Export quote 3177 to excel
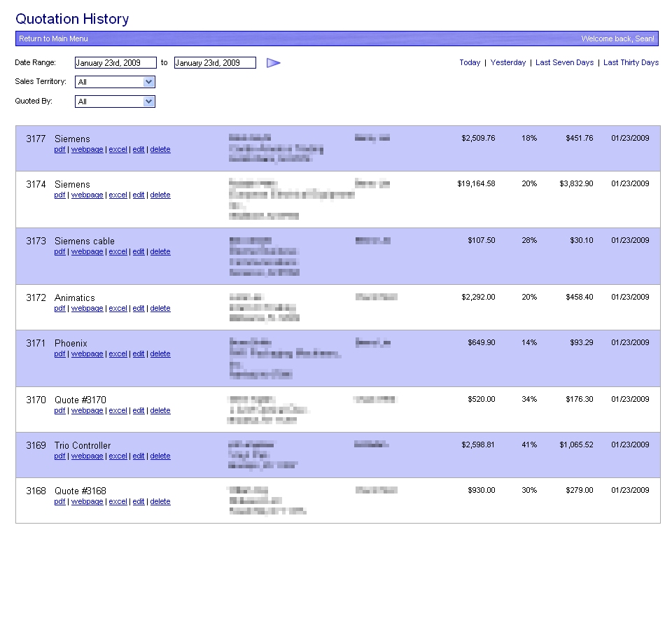This screenshot has width=672, height=630. pos(118,150)
